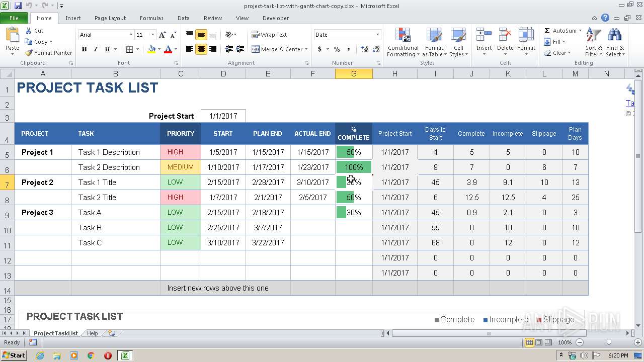This screenshot has height=362, width=644.
Task: Decrease font size with Shrink Font
Action: tap(173, 35)
